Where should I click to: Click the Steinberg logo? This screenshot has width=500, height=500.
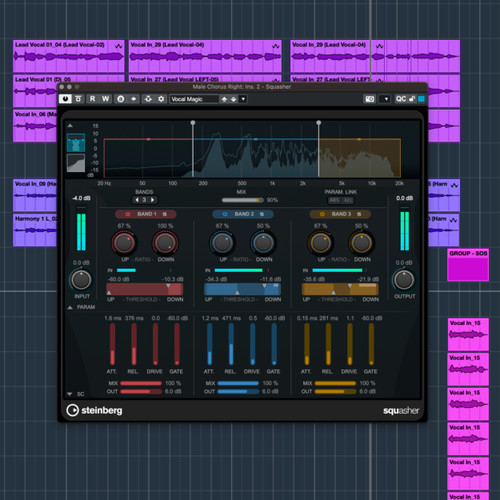(x=94, y=410)
